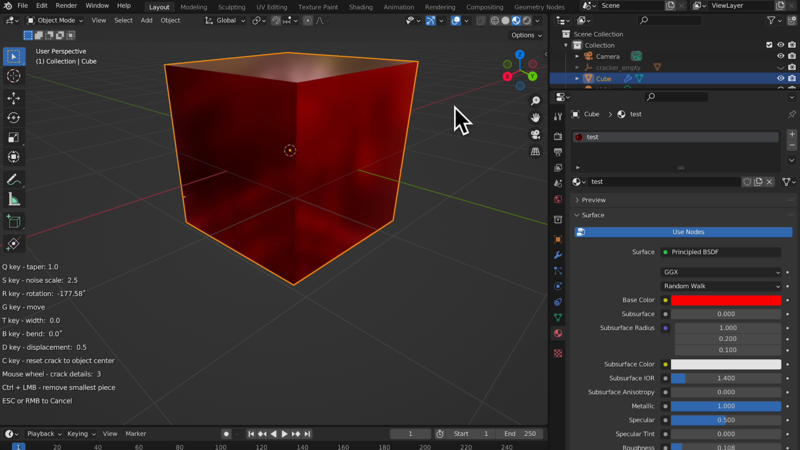Select the Annotate tool
Viewport: 800px width, 450px height.
(x=14, y=180)
